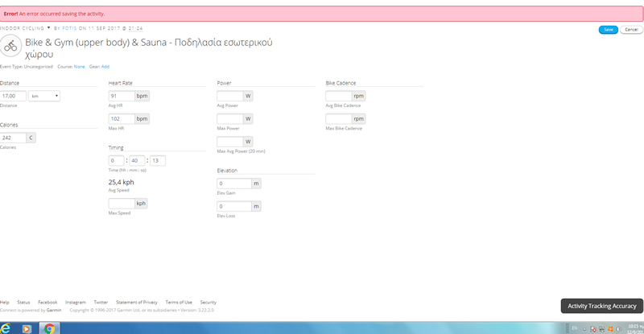Click the Add gear link

pyautogui.click(x=105, y=66)
